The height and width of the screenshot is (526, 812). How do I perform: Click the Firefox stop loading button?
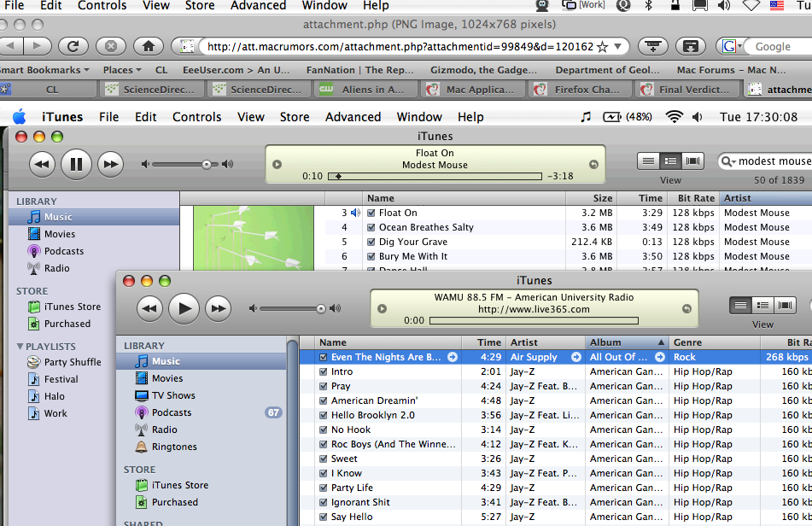click(111, 47)
